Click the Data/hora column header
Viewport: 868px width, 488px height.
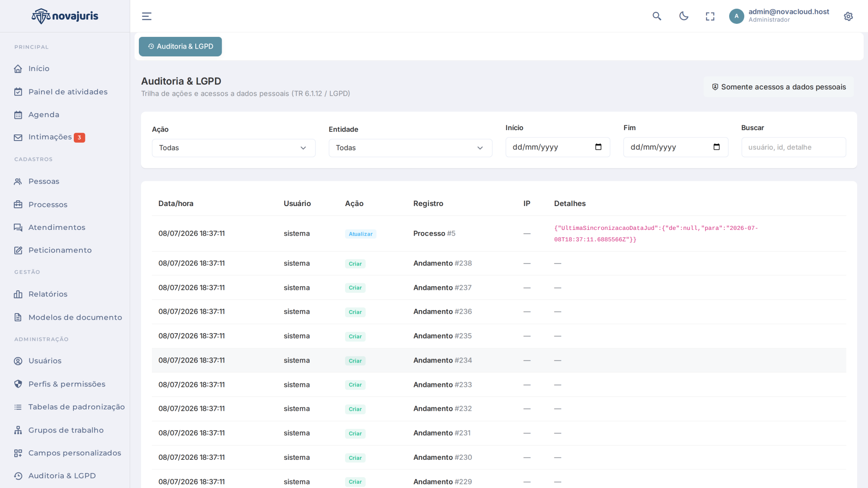pyautogui.click(x=176, y=203)
